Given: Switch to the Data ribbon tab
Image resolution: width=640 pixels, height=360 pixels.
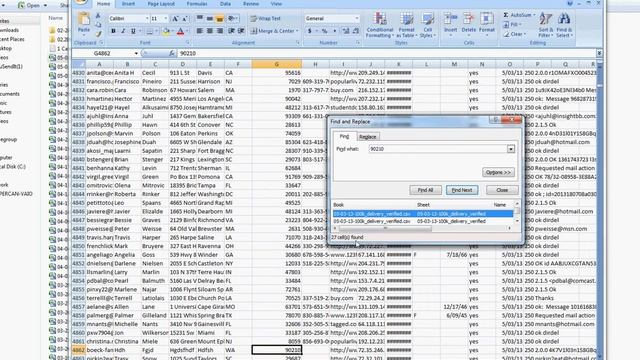Looking at the screenshot, I should pyautogui.click(x=225, y=4).
